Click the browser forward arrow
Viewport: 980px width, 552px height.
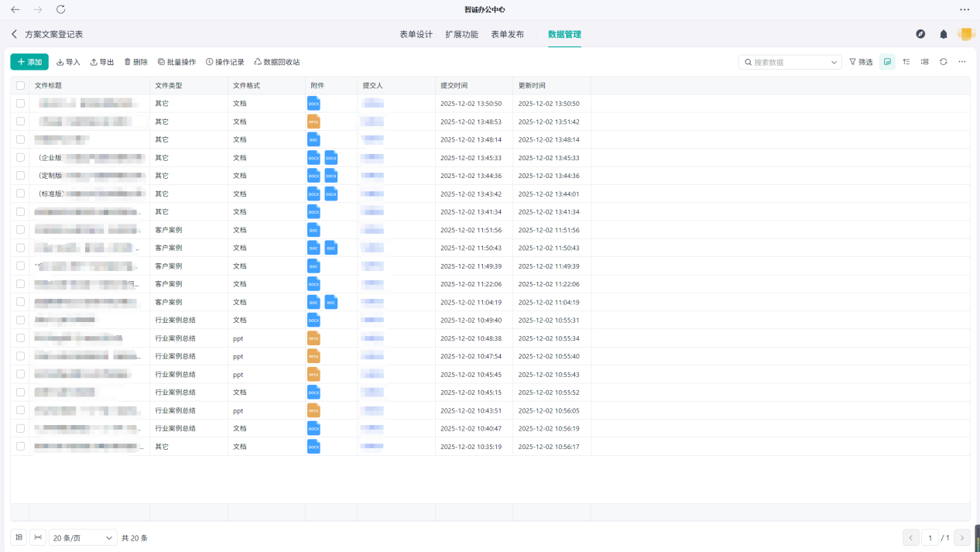[38, 9]
